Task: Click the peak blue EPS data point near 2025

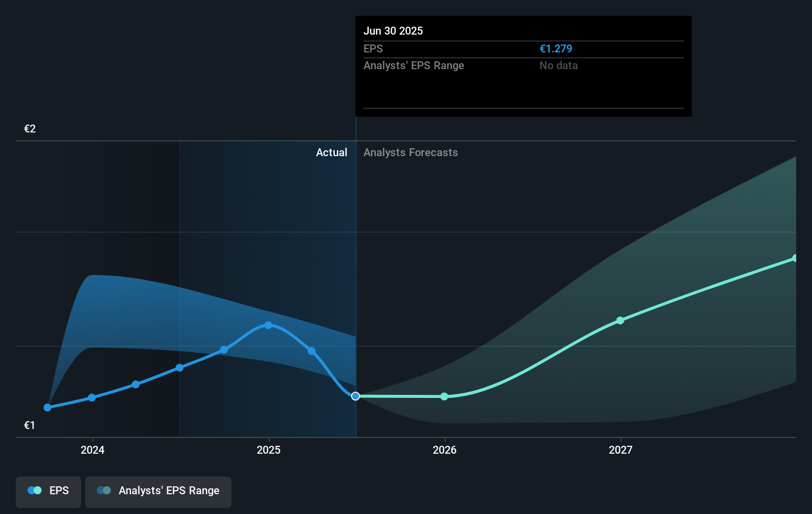Action: pyautogui.click(x=268, y=325)
